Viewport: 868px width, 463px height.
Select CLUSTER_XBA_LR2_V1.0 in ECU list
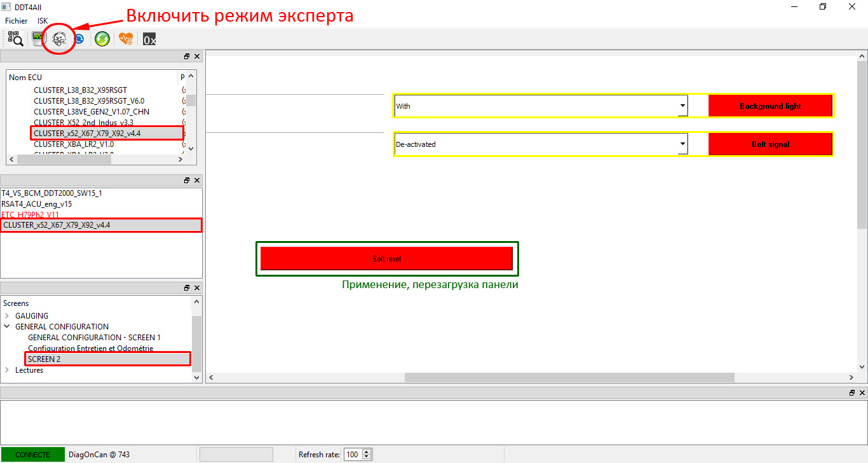coord(74,144)
